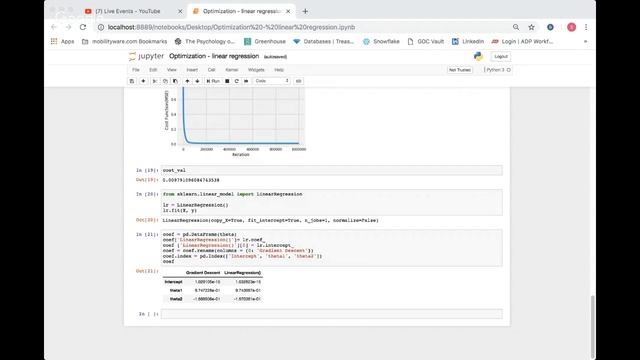Save the notebook with the floppy disk icon
The height and width of the screenshot is (360, 640).
pyautogui.click(x=132, y=81)
